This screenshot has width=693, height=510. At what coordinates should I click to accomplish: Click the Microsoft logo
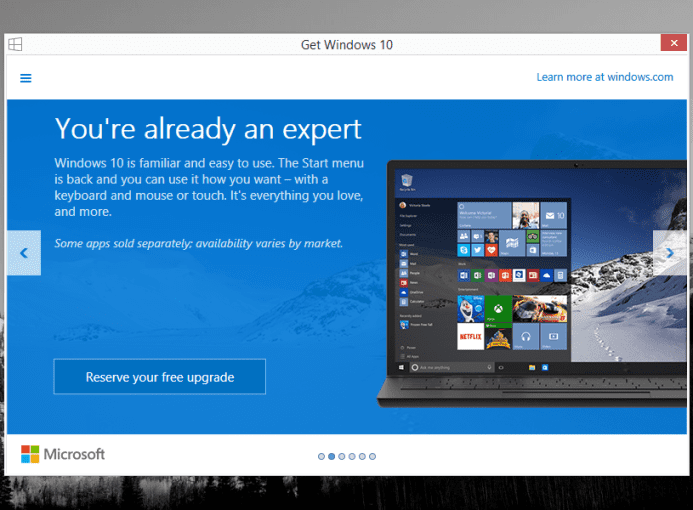coord(63,454)
